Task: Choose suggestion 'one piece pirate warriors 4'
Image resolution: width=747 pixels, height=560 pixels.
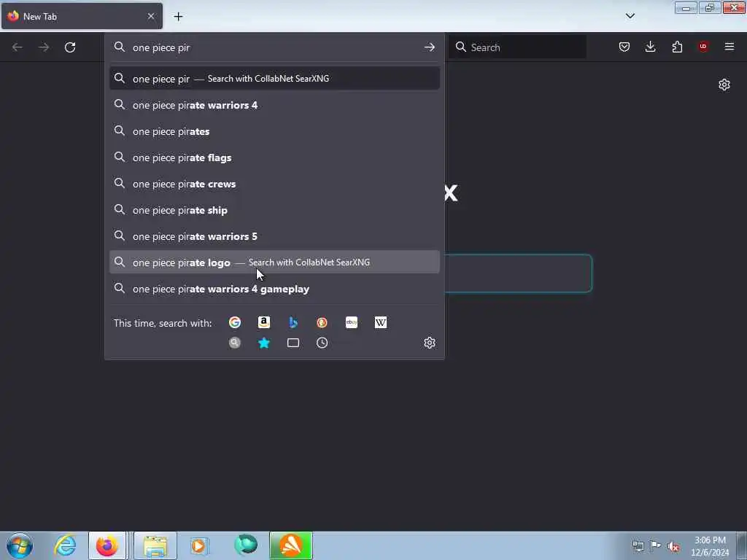Action: click(x=274, y=105)
